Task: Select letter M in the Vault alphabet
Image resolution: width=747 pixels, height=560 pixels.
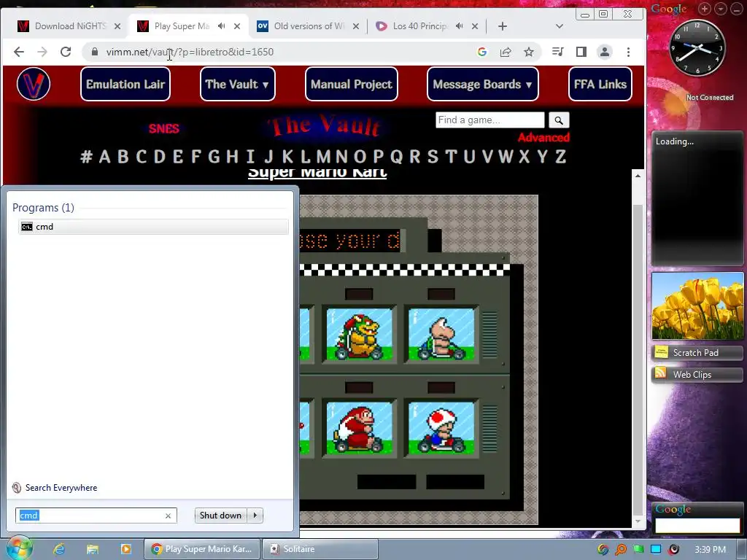Action: [323, 157]
